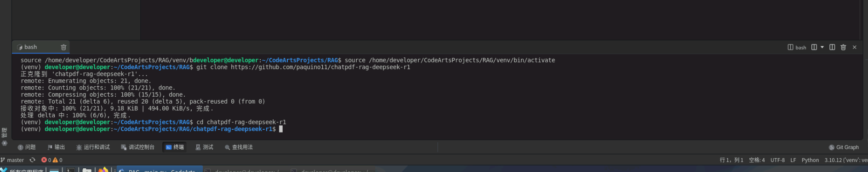Image resolution: width=868 pixels, height=172 pixels.
Task: Toggle the terminal panel layout icon
Action: [x=832, y=47]
